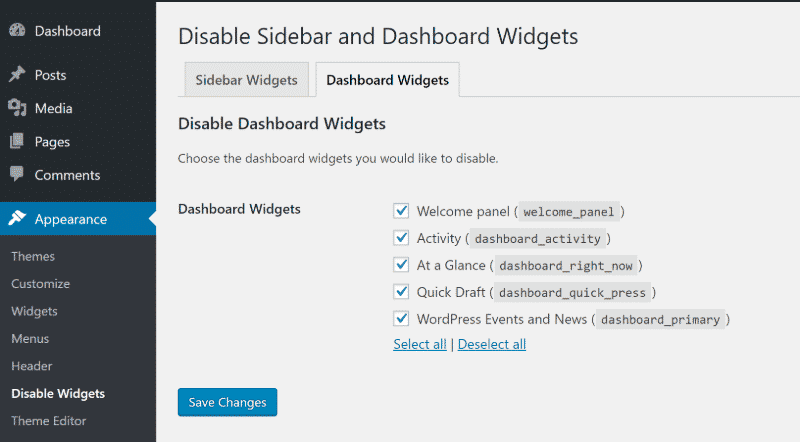This screenshot has width=800, height=442.
Task: Open the Theme Editor submenu item
Action: (x=48, y=421)
